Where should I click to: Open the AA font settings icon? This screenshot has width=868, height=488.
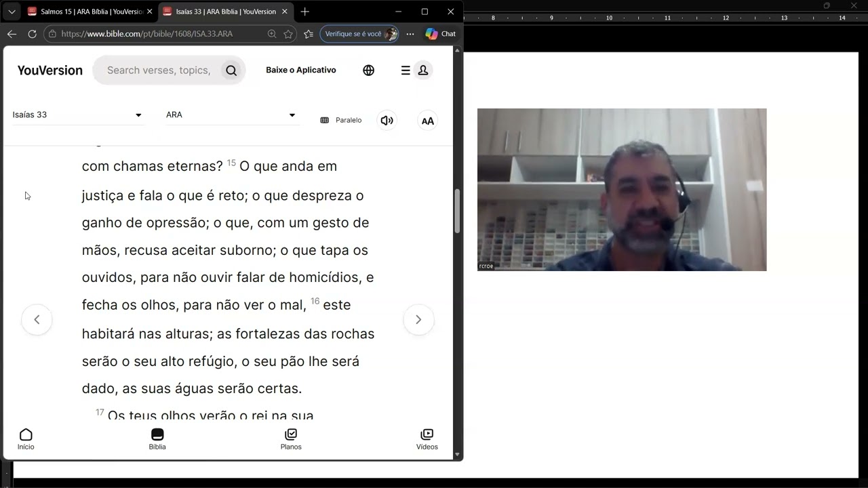(428, 121)
